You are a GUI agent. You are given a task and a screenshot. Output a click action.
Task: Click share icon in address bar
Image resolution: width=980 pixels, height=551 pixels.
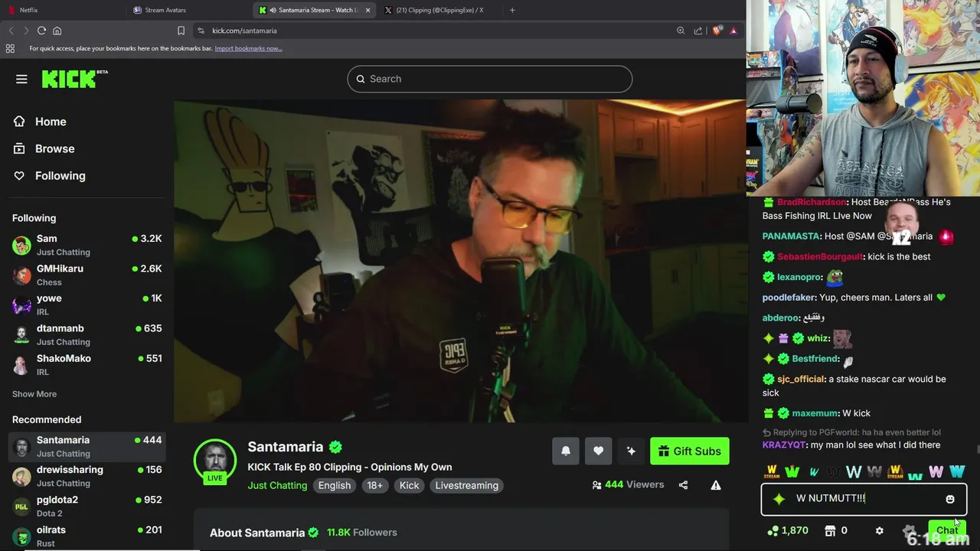coord(698,31)
